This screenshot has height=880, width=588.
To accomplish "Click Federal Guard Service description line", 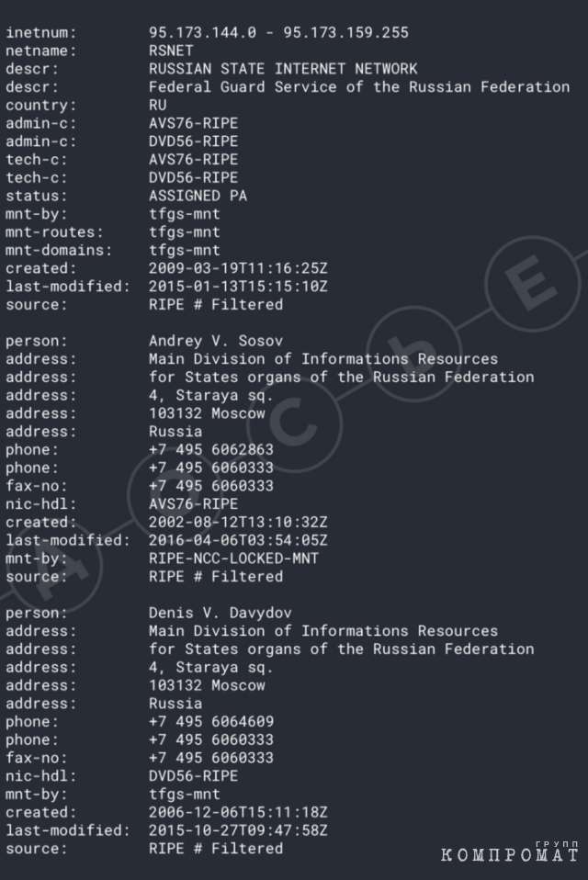I will 359,87.
